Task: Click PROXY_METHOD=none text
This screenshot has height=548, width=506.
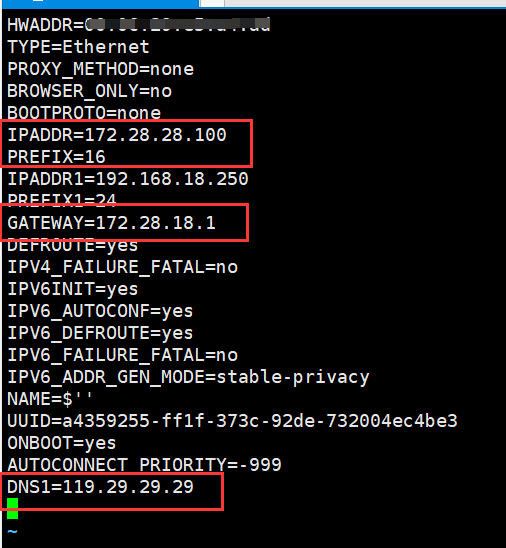Action: click(x=100, y=69)
